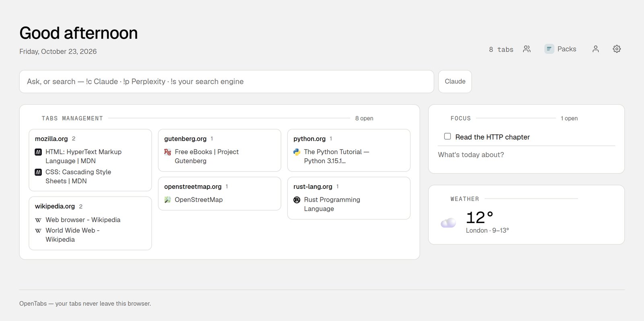The width and height of the screenshot is (644, 321).
Task: Click MDN favicon next to HTML tab
Action: [38, 152]
